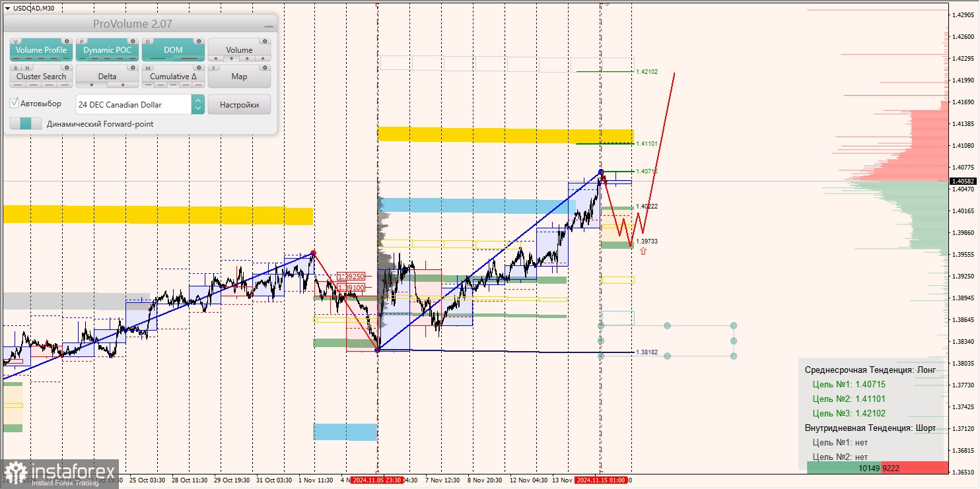Open the Настройки settings button
The width and height of the screenshot is (980, 489).
239,104
